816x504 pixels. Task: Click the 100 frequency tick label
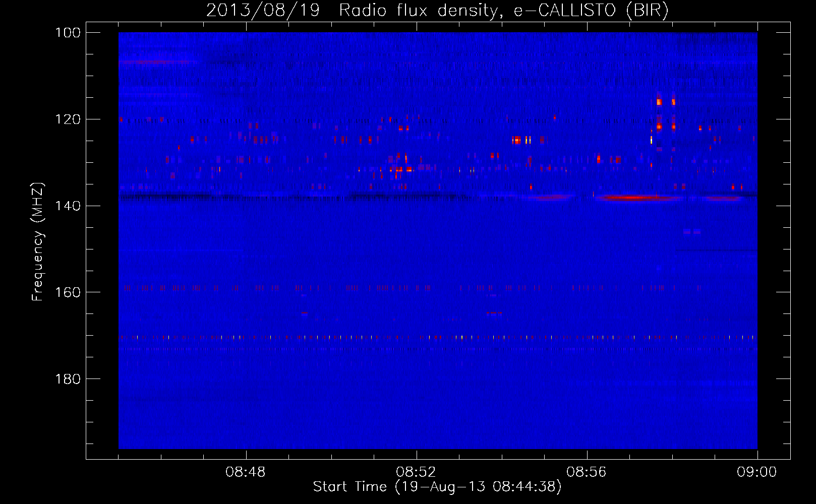[68, 33]
